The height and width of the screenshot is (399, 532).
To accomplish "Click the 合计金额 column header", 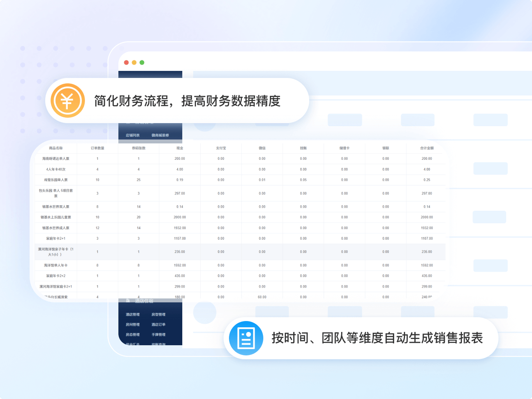I will pyautogui.click(x=426, y=148).
